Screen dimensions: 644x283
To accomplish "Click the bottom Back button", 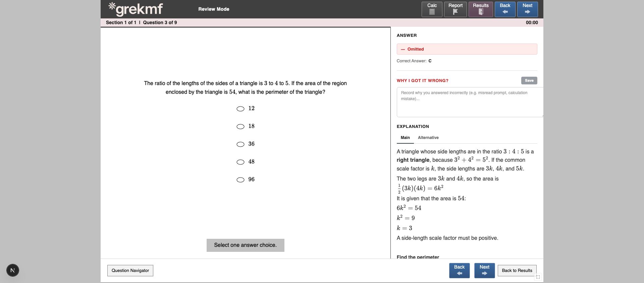I will click(459, 271).
